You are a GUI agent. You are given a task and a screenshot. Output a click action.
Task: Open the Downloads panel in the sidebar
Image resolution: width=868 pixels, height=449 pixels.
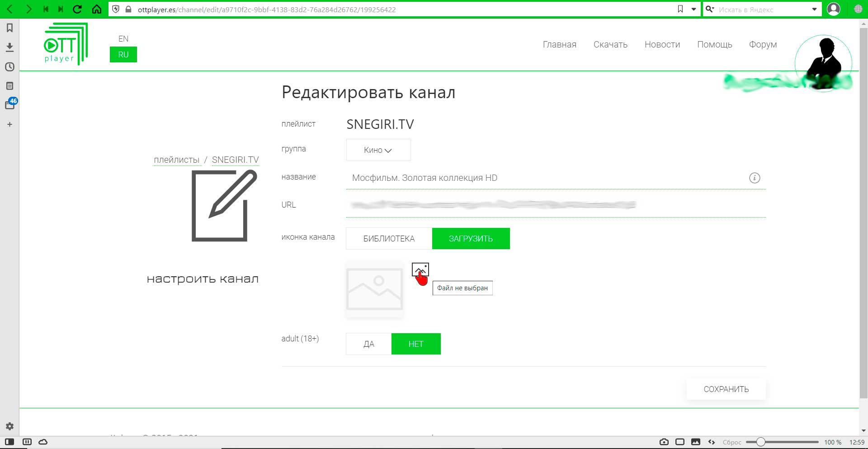[x=9, y=47]
